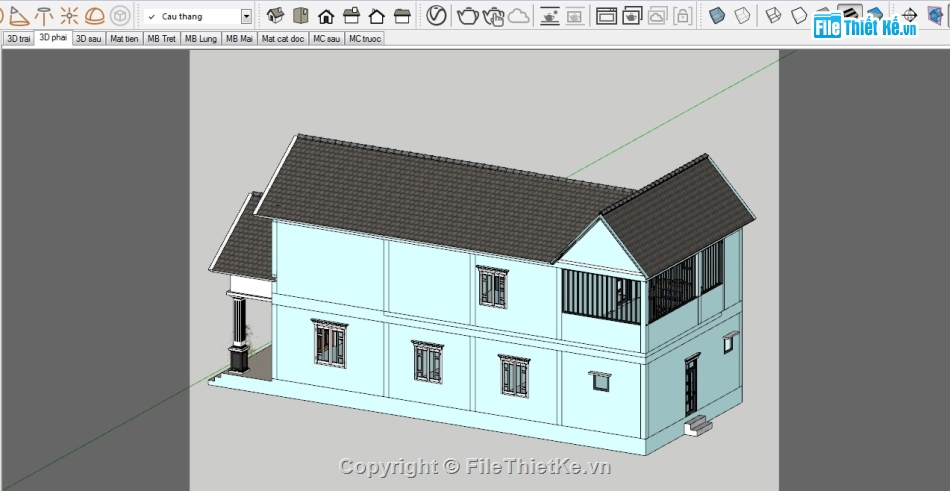Enable X-ray face style blue cube
Image resolution: width=950 pixels, height=491 pixels.
[x=717, y=15]
